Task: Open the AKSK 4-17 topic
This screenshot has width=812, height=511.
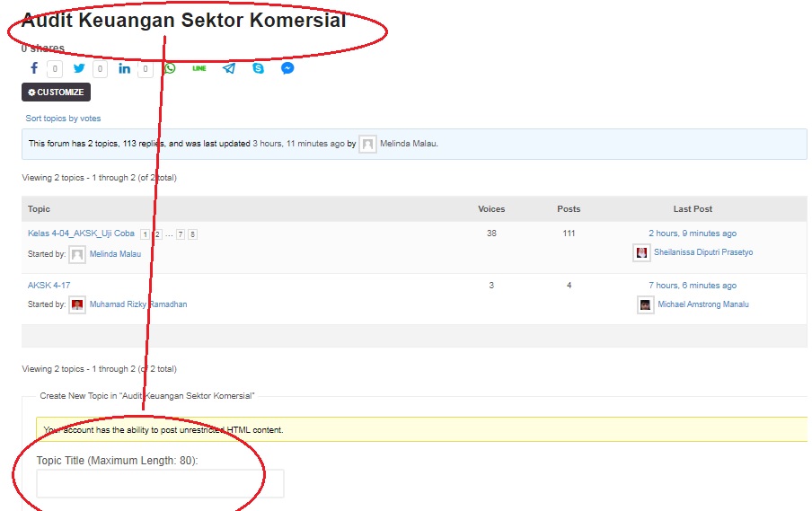Action: (49, 286)
